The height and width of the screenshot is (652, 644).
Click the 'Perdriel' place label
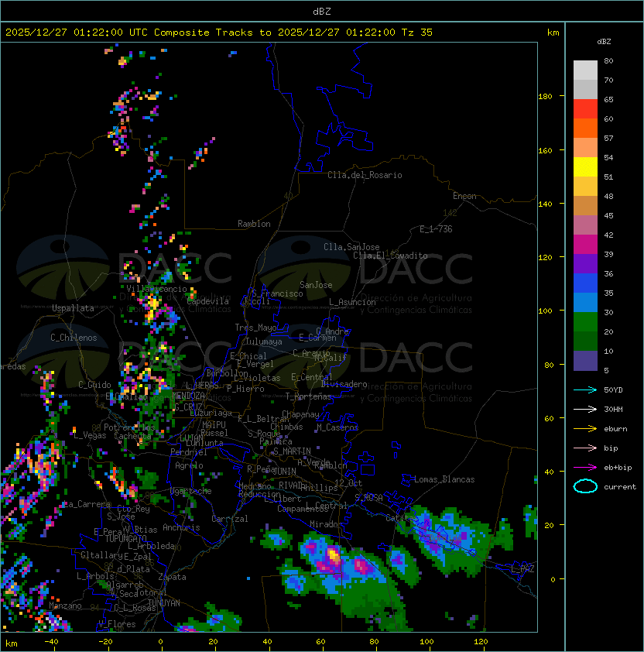tap(189, 452)
